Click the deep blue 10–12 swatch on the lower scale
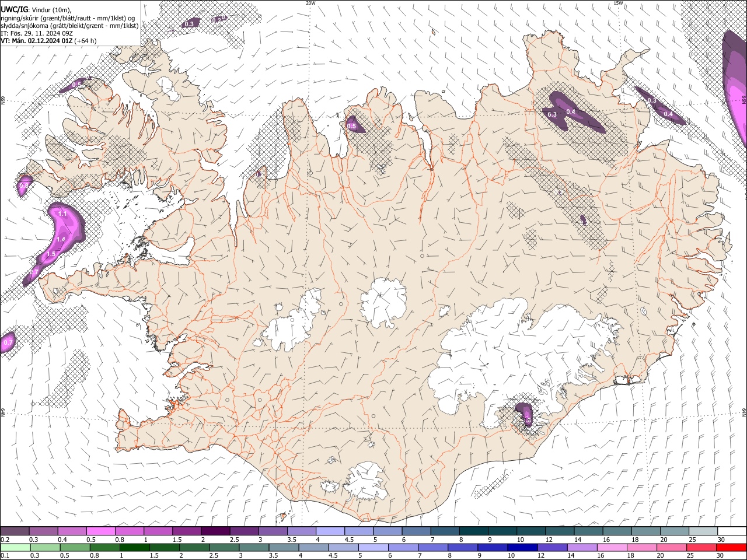 (x=522, y=547)
